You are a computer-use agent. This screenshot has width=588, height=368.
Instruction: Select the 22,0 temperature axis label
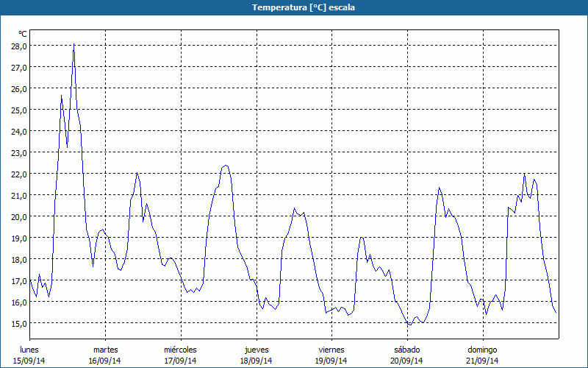(x=18, y=174)
